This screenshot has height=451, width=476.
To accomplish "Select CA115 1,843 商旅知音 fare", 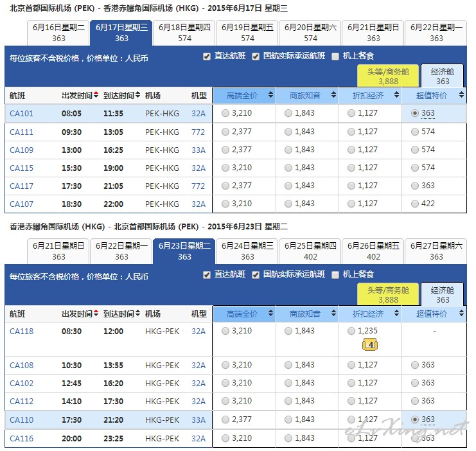I will tap(288, 168).
